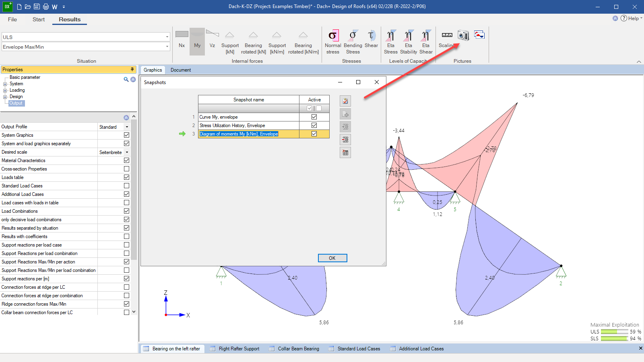644x362 pixels.
Task: Display Support [kN] reactions
Action: pyautogui.click(x=230, y=43)
